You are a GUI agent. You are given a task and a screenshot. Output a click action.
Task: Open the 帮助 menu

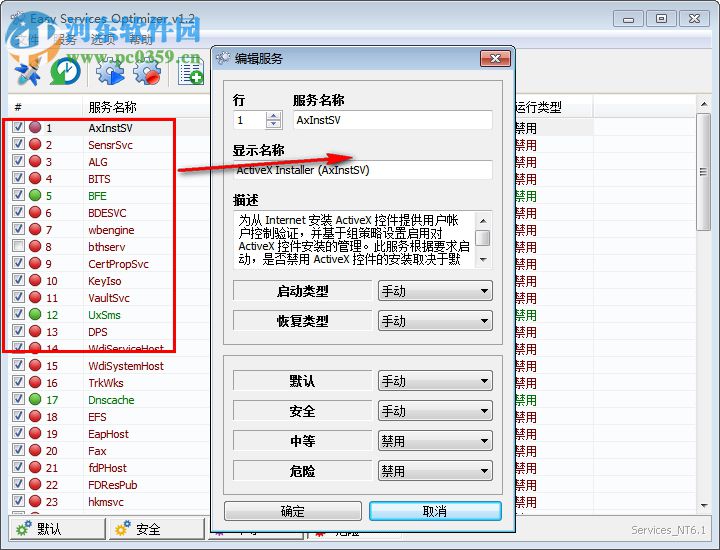(140, 40)
